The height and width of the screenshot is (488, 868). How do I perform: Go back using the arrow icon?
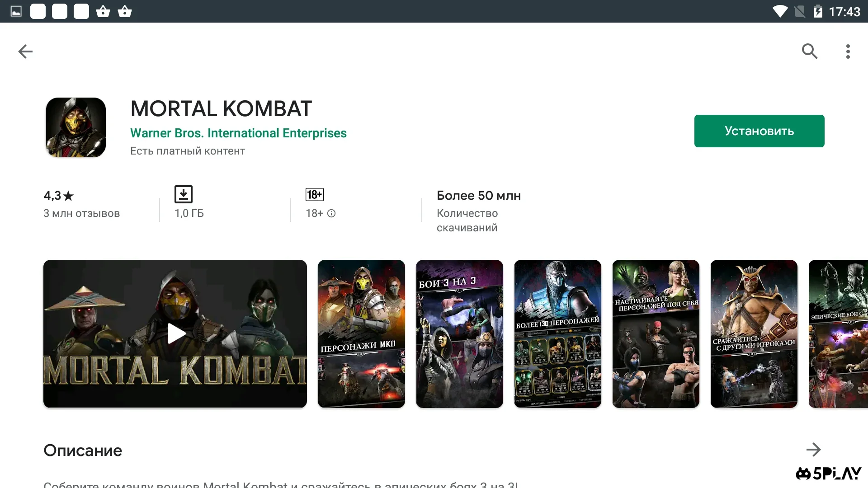point(25,52)
